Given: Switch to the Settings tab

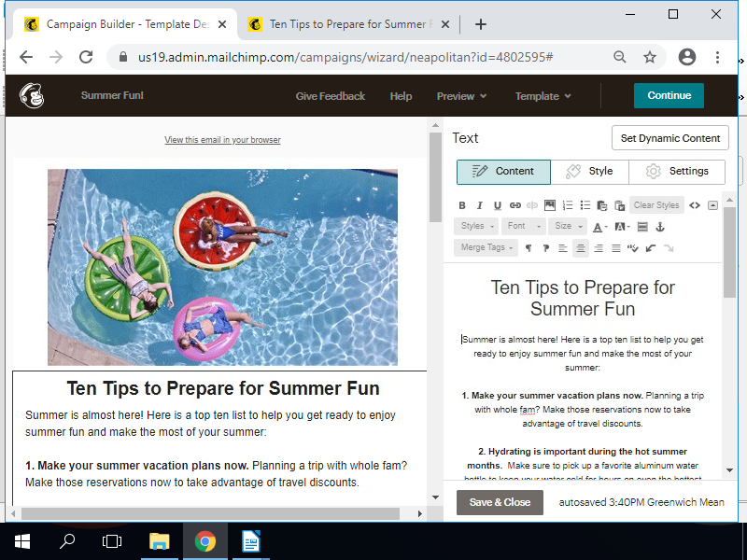Looking at the screenshot, I should pos(677,172).
